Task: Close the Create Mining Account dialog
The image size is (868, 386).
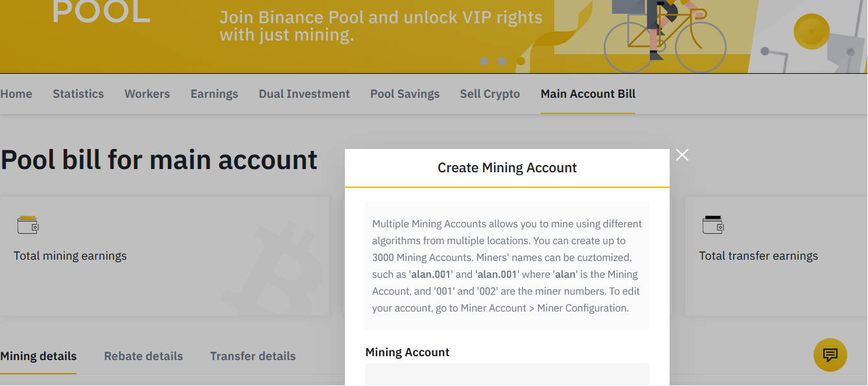Action: click(x=682, y=155)
